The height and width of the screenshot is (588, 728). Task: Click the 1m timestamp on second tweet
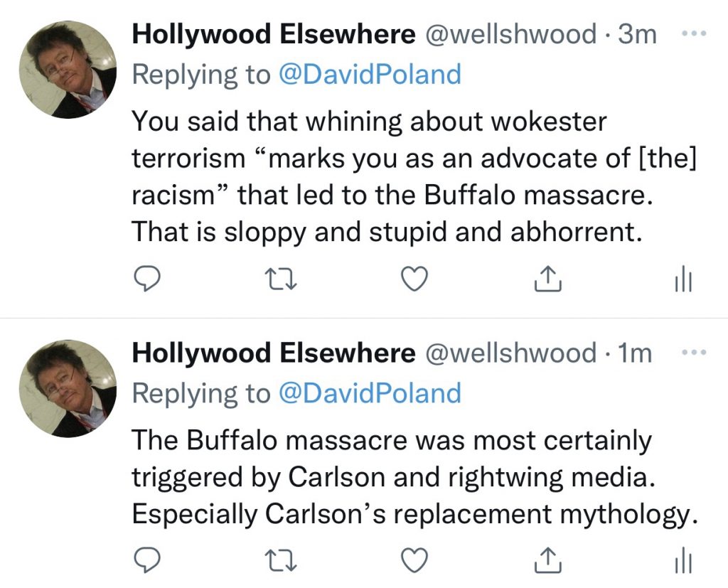tap(635, 353)
